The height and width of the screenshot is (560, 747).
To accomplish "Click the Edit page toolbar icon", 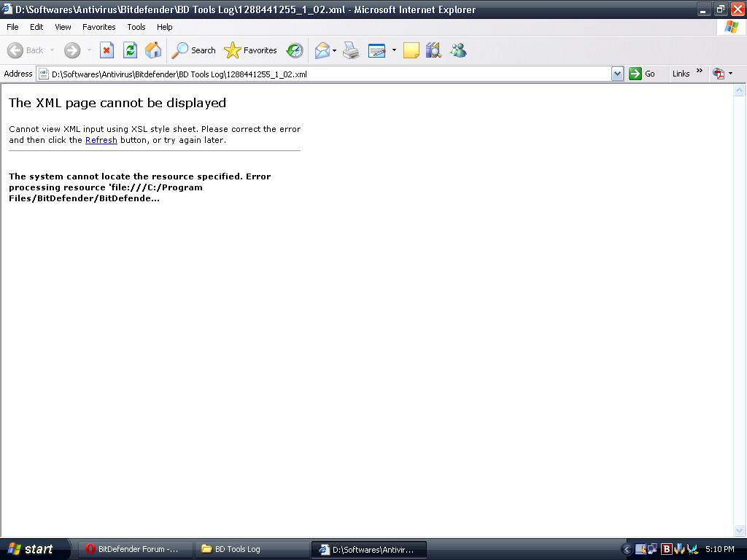I will [x=377, y=50].
